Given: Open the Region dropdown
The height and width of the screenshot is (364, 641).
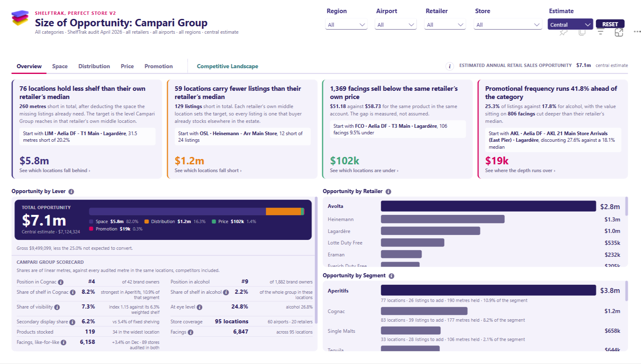Looking at the screenshot, I should [x=346, y=25].
